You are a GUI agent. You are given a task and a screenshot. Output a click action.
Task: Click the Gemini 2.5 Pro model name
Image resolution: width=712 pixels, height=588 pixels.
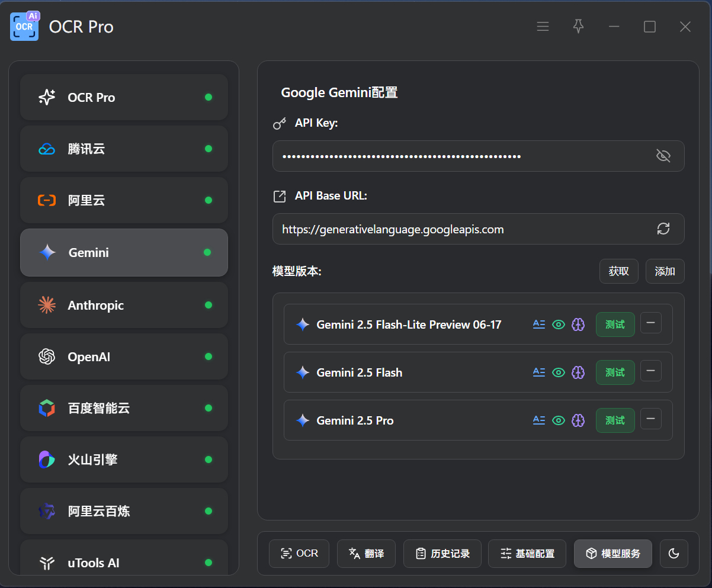pos(355,420)
